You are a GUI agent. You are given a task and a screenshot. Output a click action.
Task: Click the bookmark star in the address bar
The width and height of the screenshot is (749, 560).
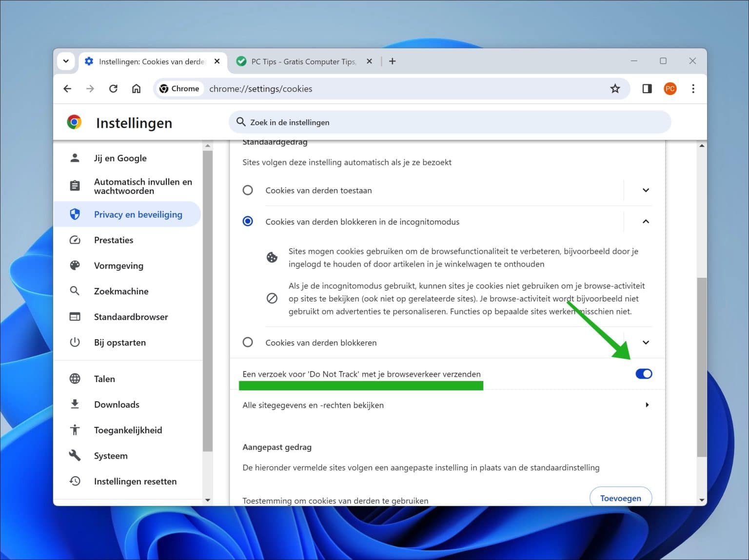pyautogui.click(x=615, y=89)
